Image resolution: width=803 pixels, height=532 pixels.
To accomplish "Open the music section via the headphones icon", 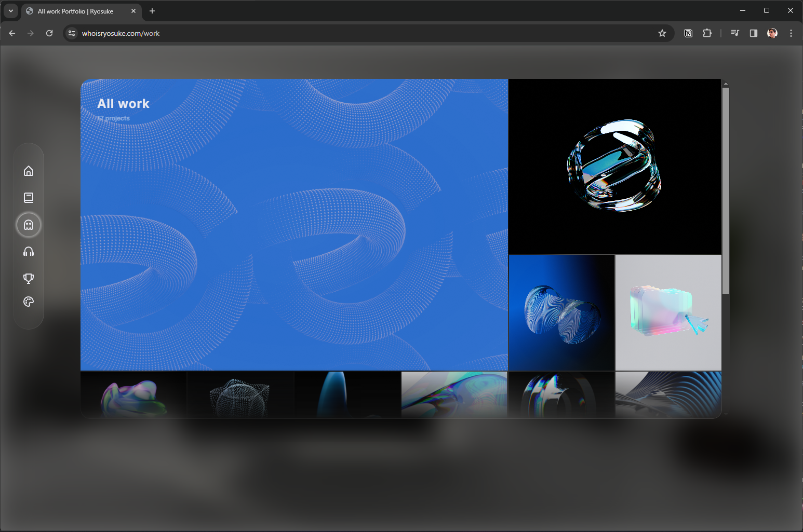I will pyautogui.click(x=29, y=252).
